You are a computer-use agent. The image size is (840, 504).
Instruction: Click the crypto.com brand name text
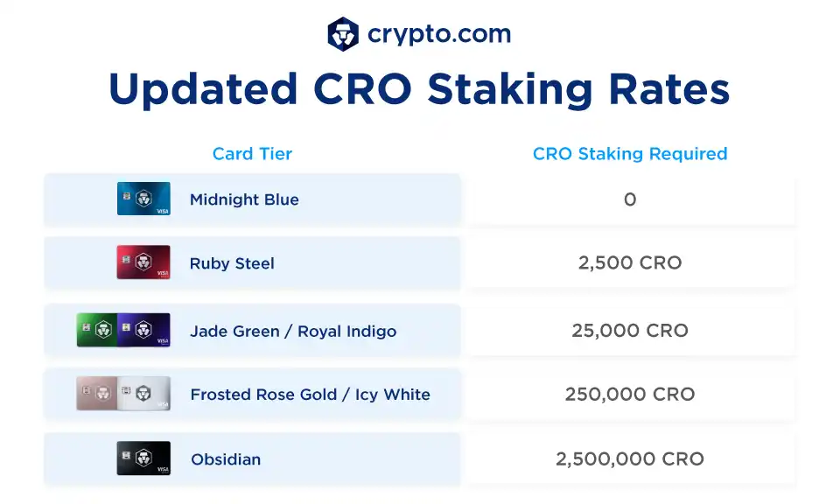(439, 35)
